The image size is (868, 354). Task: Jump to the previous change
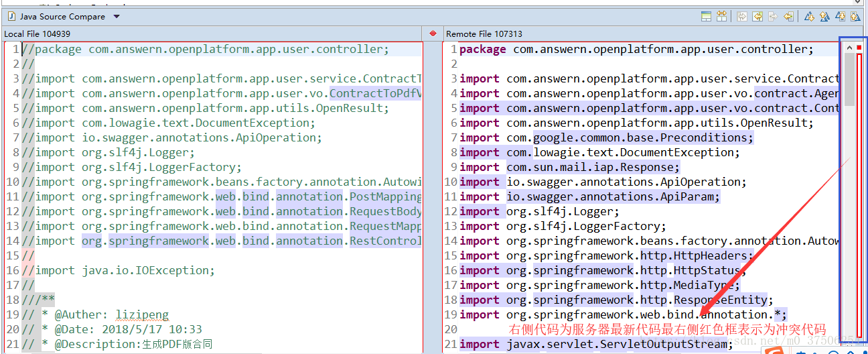click(x=855, y=17)
